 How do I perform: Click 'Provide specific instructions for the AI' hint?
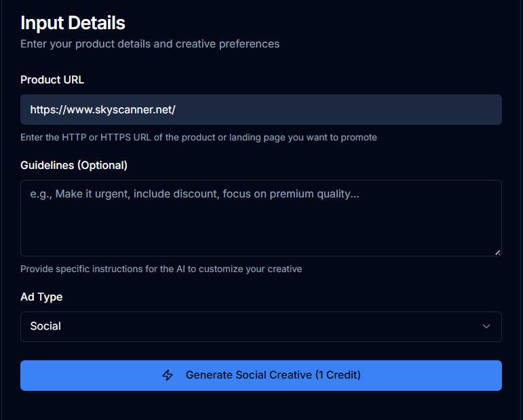(x=161, y=269)
